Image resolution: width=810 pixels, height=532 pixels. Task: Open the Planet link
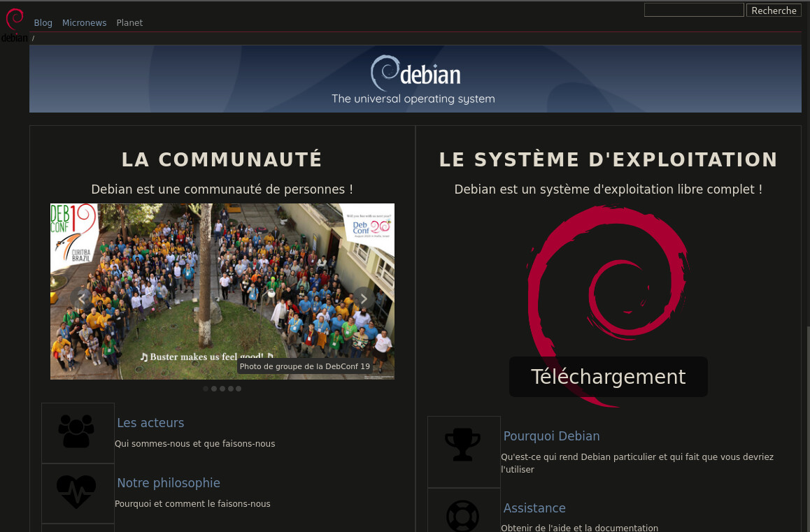click(x=129, y=23)
